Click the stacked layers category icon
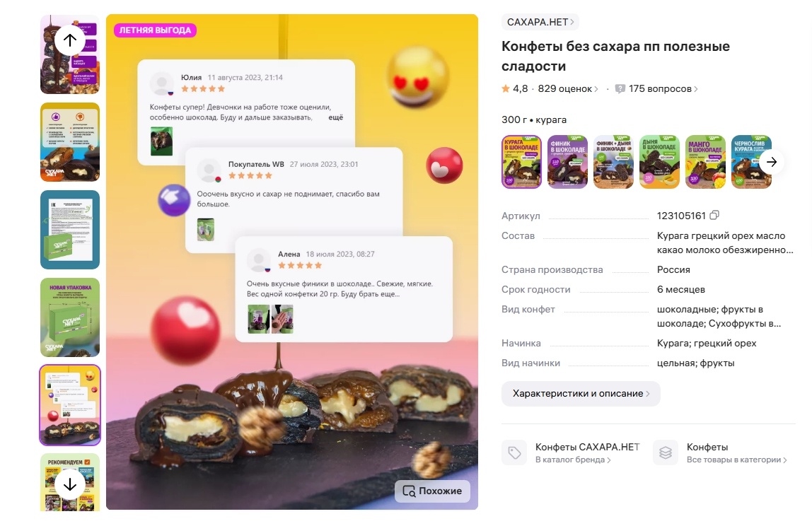The height and width of the screenshot is (526, 812). coord(666,453)
